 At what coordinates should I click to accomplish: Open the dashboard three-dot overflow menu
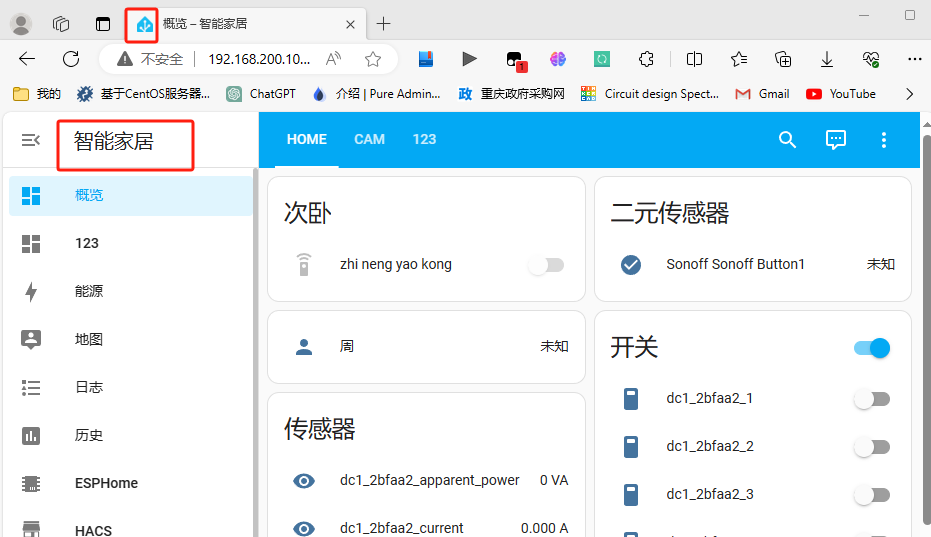tap(884, 140)
